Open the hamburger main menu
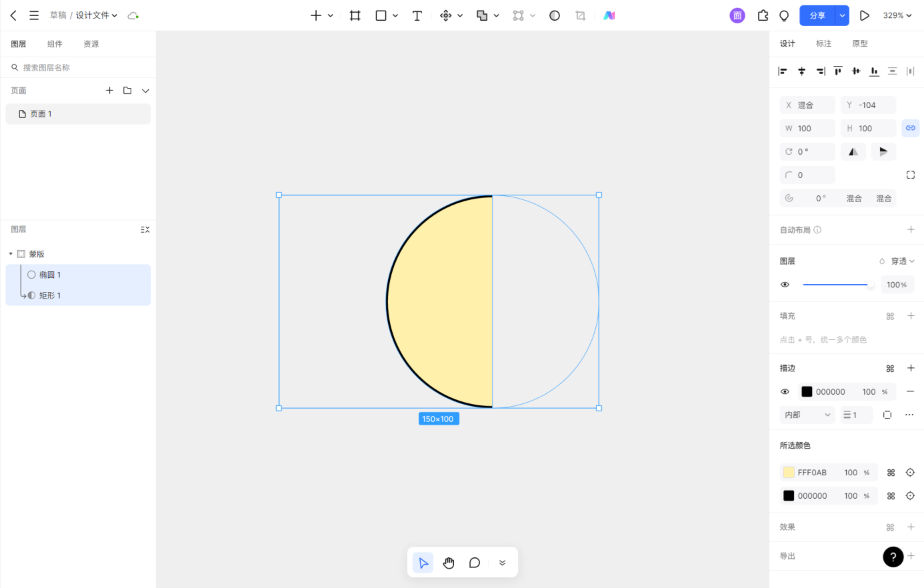The height and width of the screenshot is (588, 924). (34, 15)
